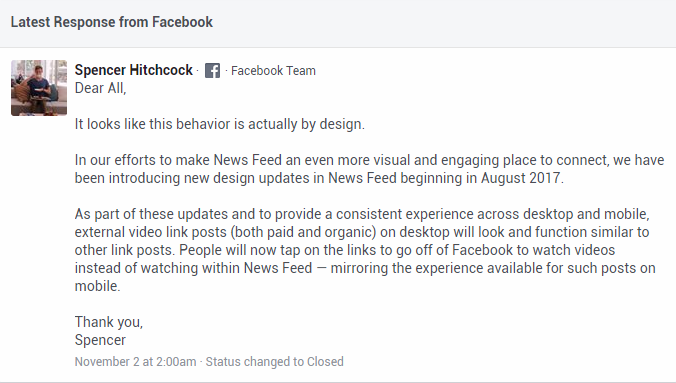
Task: Click the word mobile ending the last paragraph
Action: coord(96,286)
